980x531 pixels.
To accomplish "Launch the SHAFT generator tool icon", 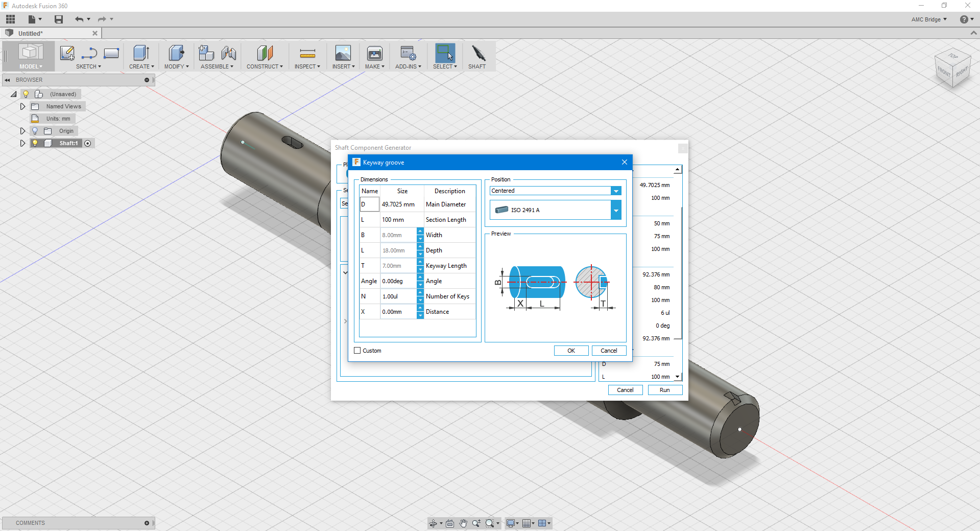I will pos(478,53).
